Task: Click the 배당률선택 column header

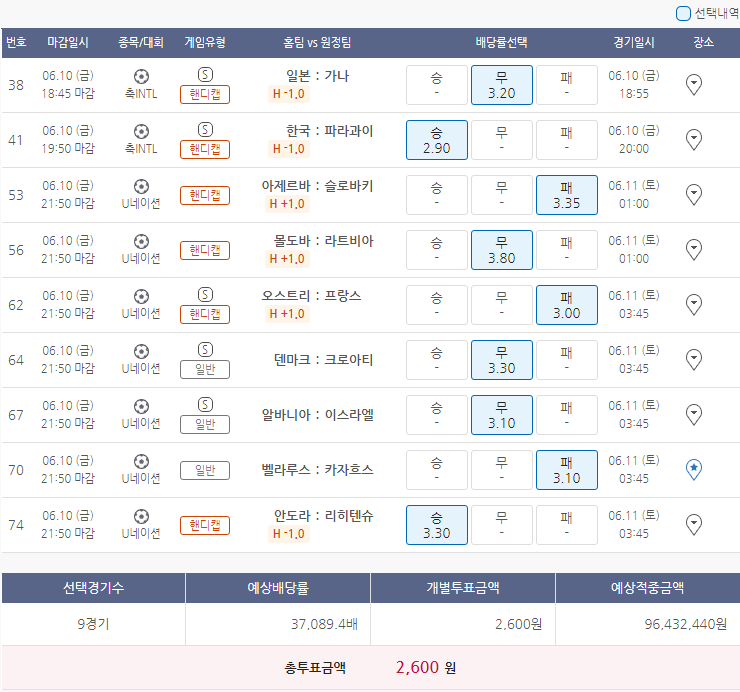Action: [x=502, y=42]
